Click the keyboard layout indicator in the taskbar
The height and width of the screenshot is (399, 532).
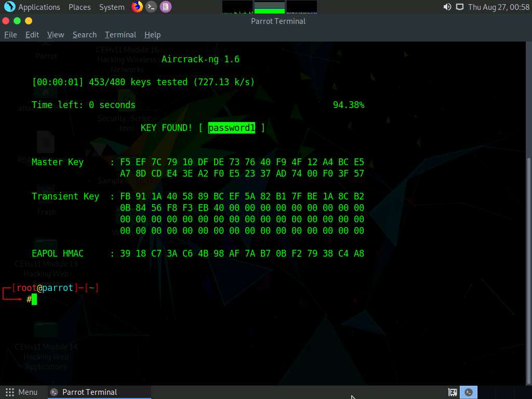pyautogui.click(x=452, y=392)
